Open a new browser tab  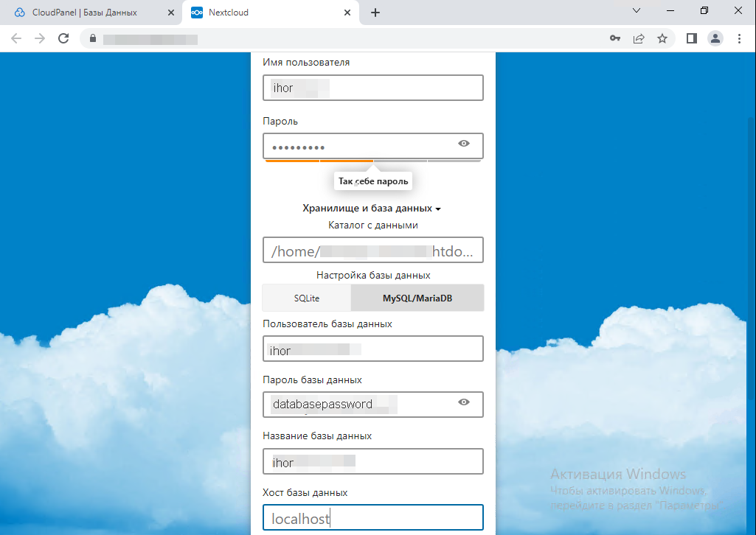(375, 13)
